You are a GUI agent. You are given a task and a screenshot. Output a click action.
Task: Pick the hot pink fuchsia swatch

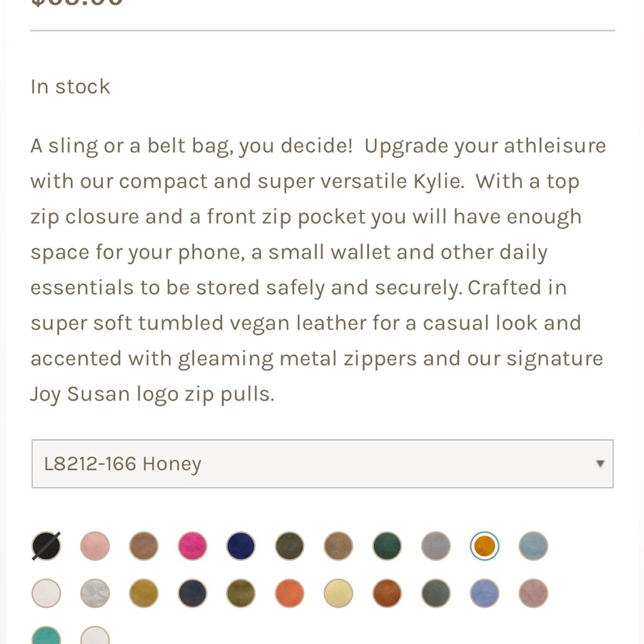192,546
